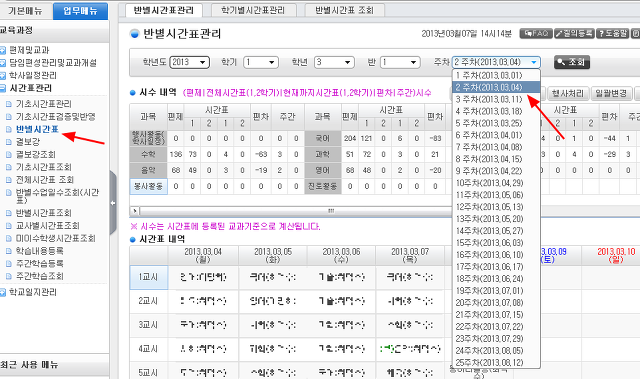Click 2013.03.10 (일) column header
Screen dimensions: 640x379
pyautogui.click(x=616, y=255)
